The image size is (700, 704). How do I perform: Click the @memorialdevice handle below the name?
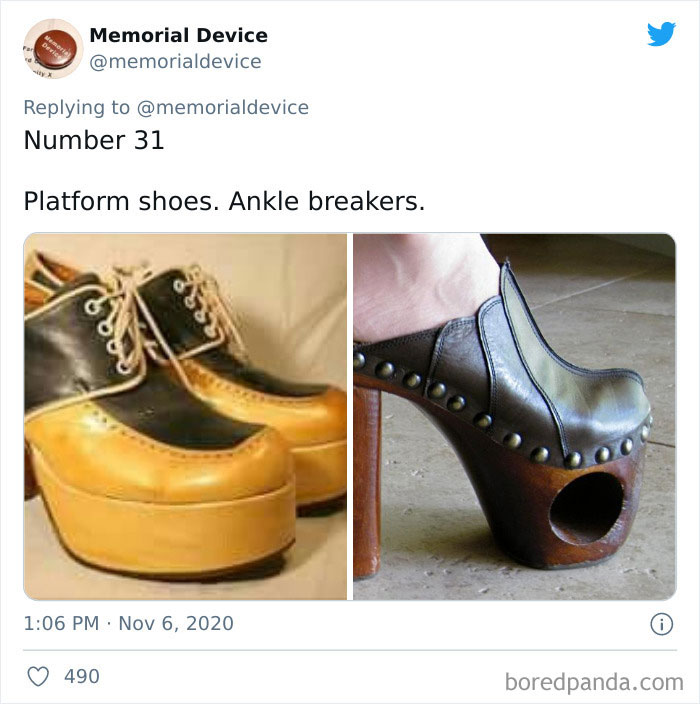click(x=175, y=62)
